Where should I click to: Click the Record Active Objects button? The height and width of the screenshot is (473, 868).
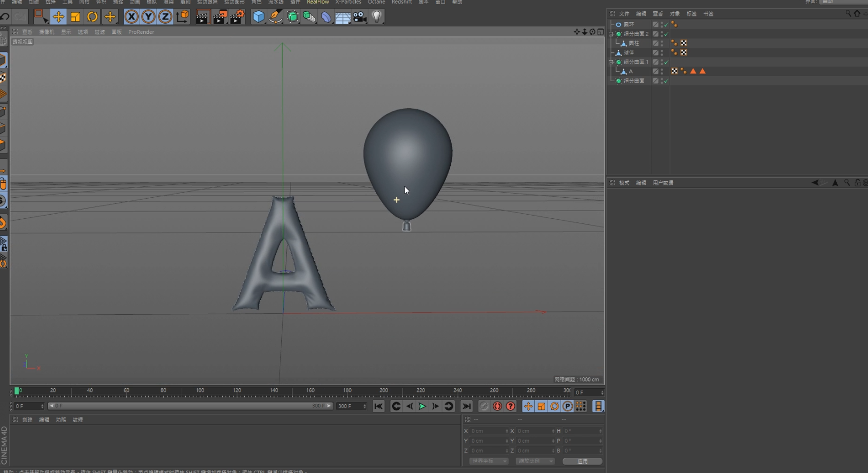pos(484,406)
